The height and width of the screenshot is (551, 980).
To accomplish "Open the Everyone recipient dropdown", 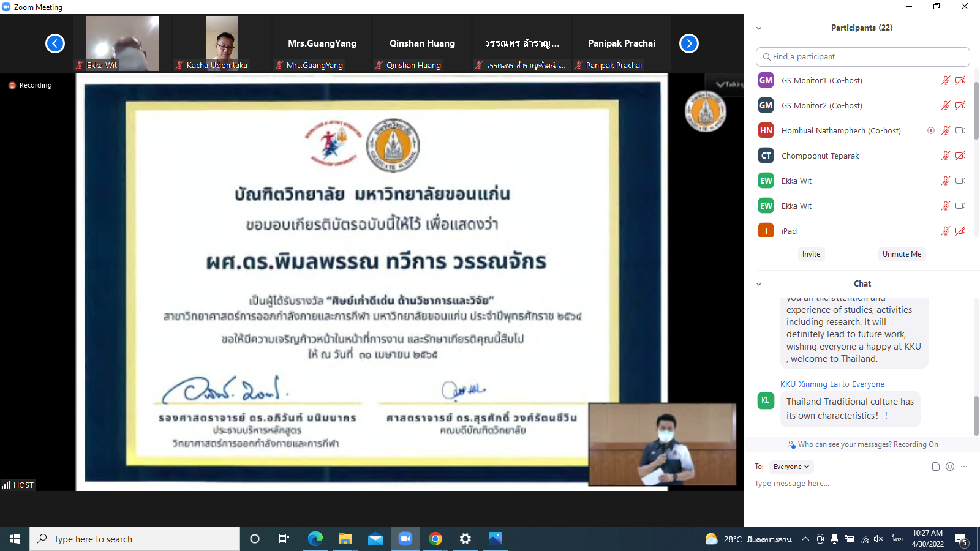I will [791, 467].
